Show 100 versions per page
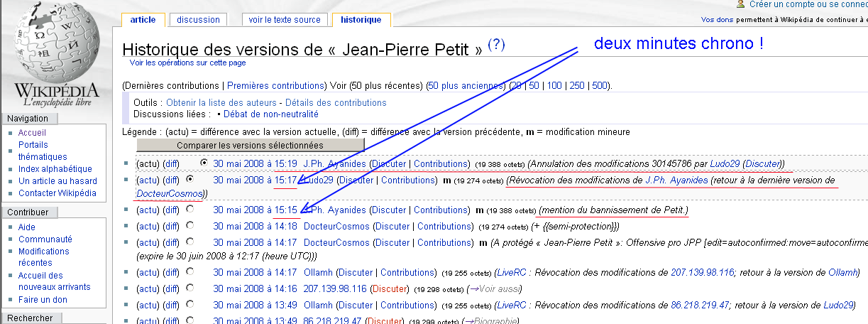The height and width of the screenshot is (324, 868). (x=554, y=85)
